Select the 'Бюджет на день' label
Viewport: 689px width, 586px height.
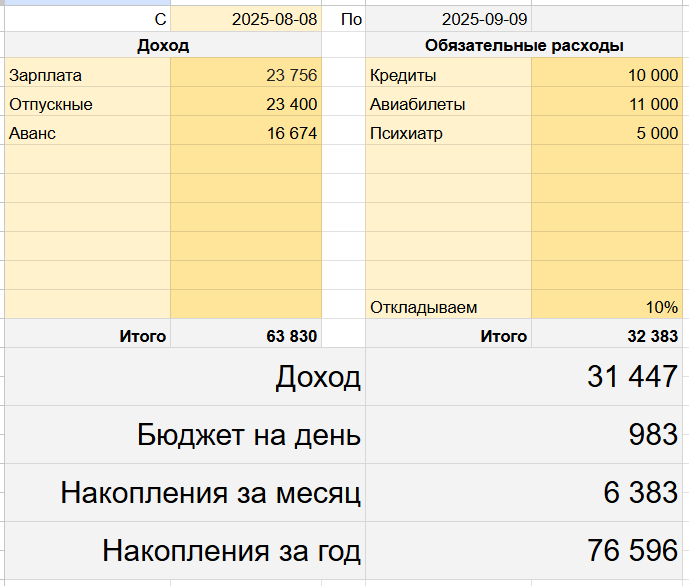click(x=185, y=434)
